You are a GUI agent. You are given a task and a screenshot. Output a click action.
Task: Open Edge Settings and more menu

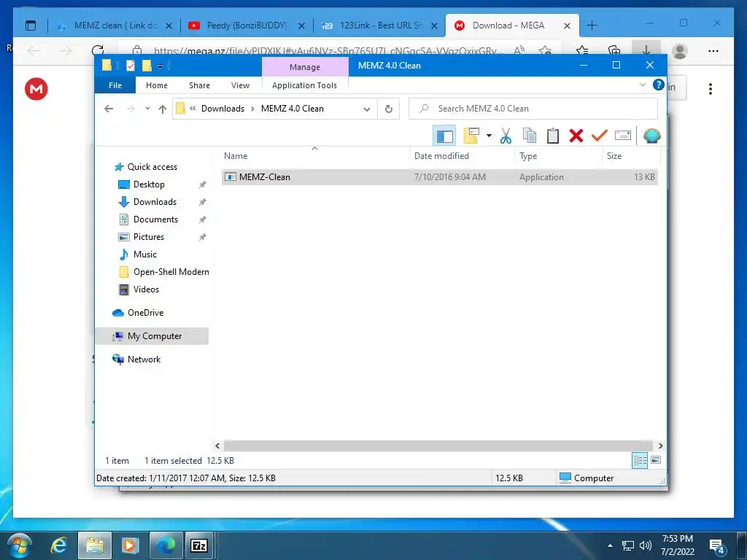coord(713,50)
